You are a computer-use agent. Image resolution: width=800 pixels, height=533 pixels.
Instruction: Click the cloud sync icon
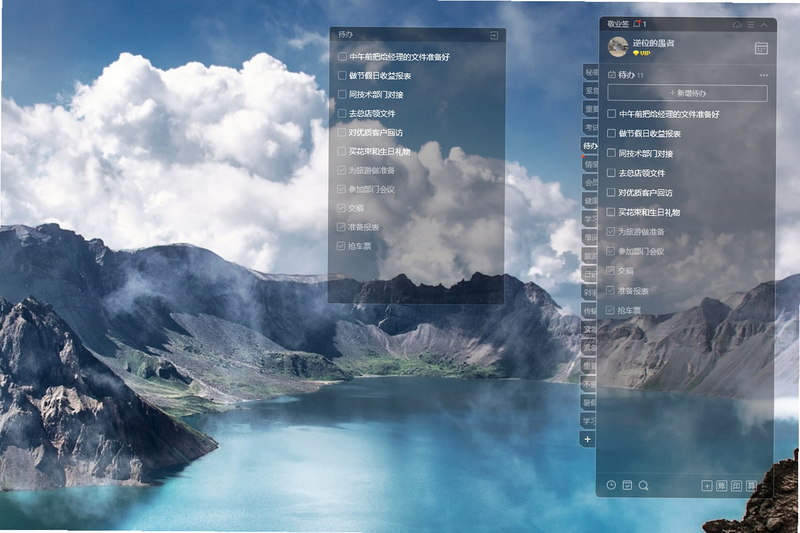[737, 24]
